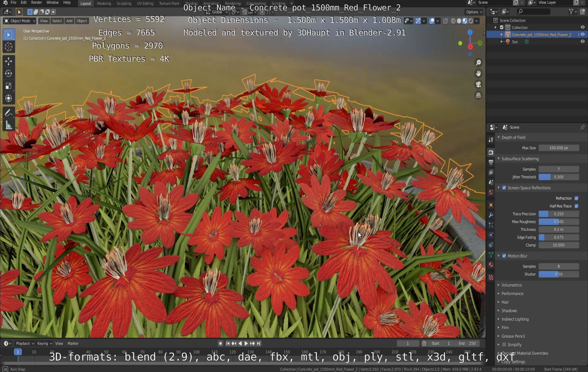This screenshot has width=588, height=372.
Task: Hide the Sun light in viewport
Action: (583, 42)
